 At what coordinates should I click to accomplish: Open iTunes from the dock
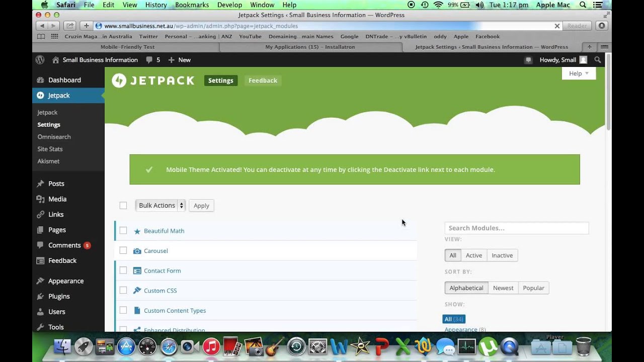tap(211, 346)
